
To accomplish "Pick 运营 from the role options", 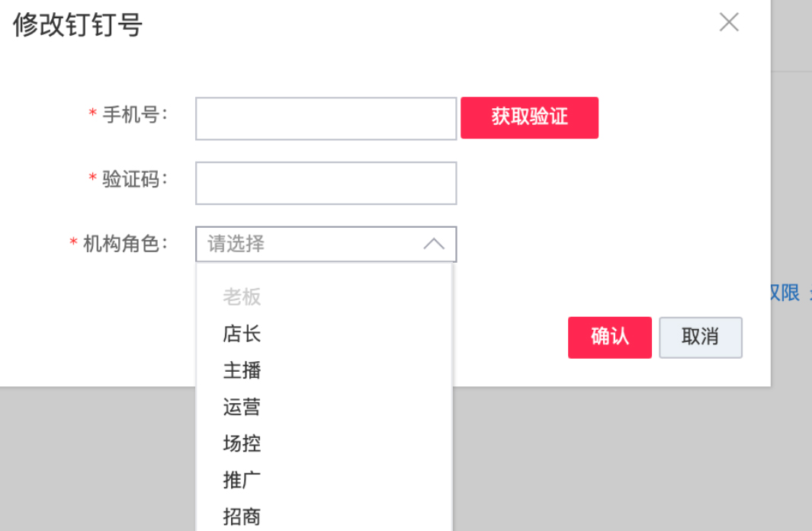I will tap(242, 407).
